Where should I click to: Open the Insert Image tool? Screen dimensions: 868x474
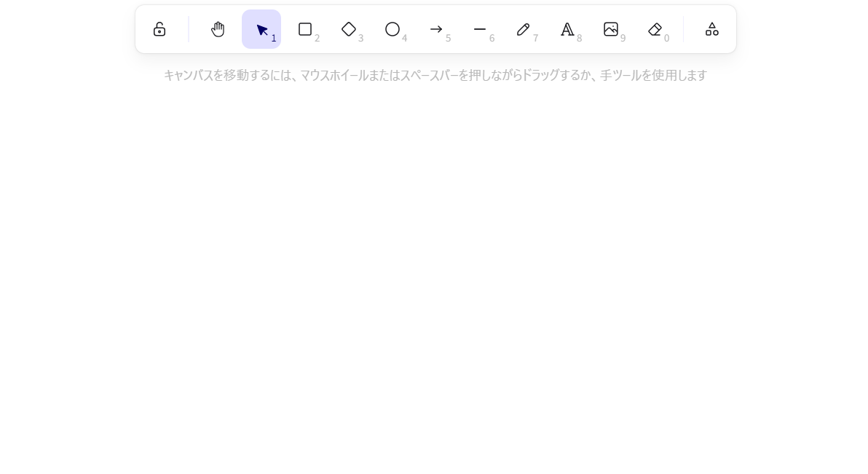611,29
